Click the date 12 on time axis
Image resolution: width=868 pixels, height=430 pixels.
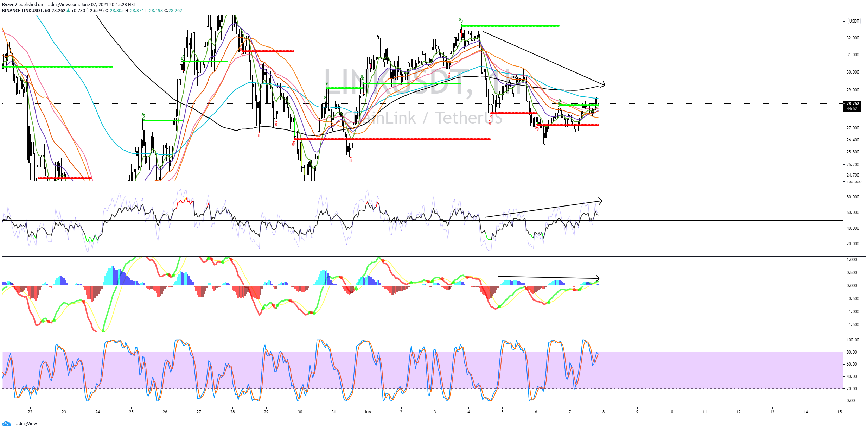click(738, 412)
